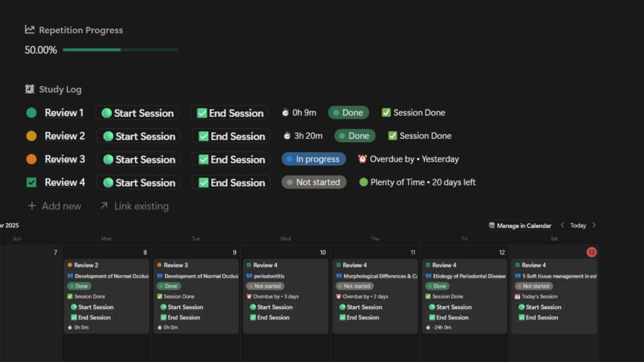Toggle the green checkbox icon beside Review 4
The width and height of the screenshot is (644, 362).
coord(31,183)
